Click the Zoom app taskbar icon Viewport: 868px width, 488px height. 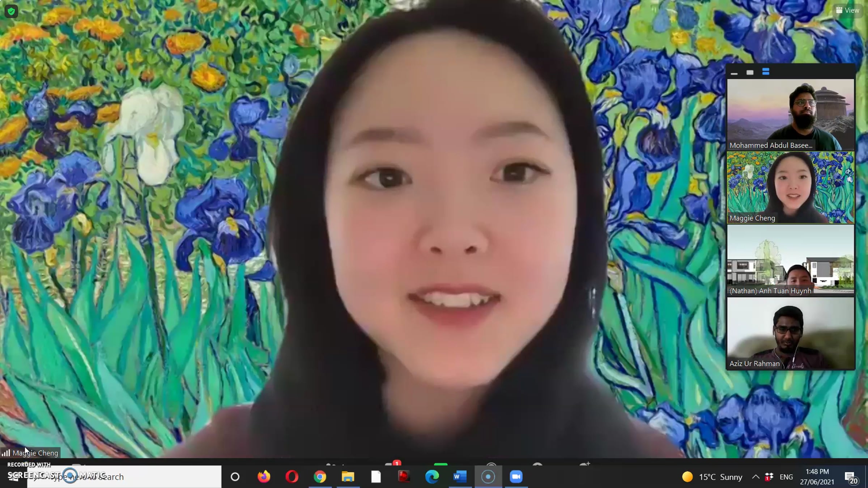click(516, 477)
